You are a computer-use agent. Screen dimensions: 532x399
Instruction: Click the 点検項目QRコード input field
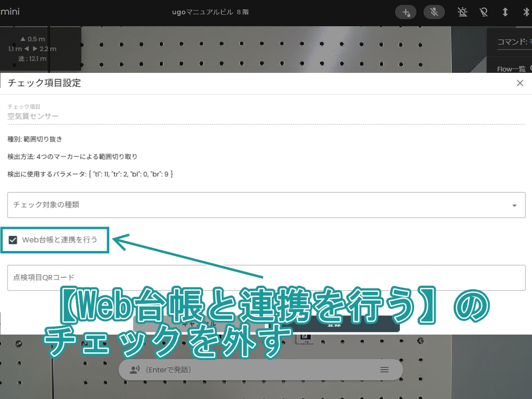[266, 278]
